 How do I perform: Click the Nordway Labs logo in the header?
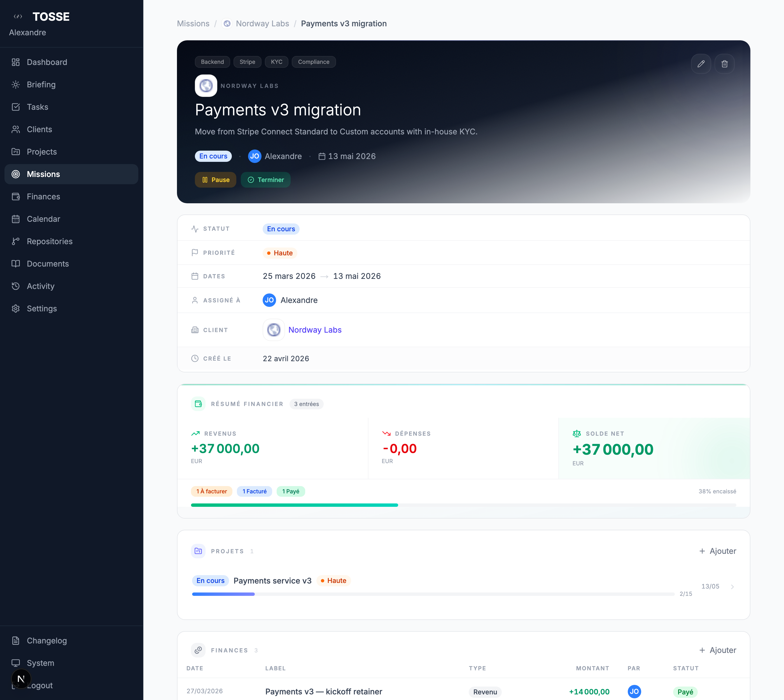(206, 86)
